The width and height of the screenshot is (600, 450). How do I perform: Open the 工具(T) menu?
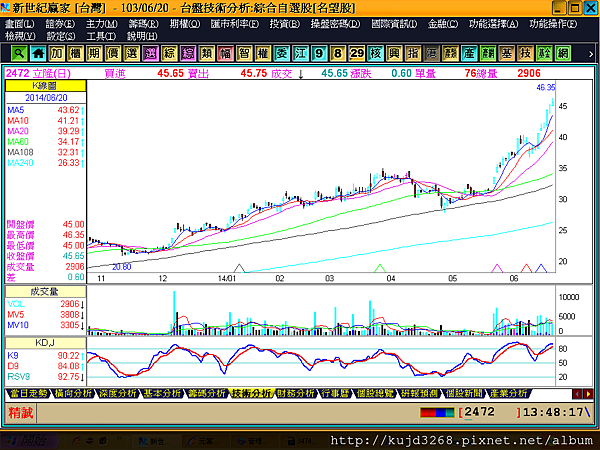point(101,36)
